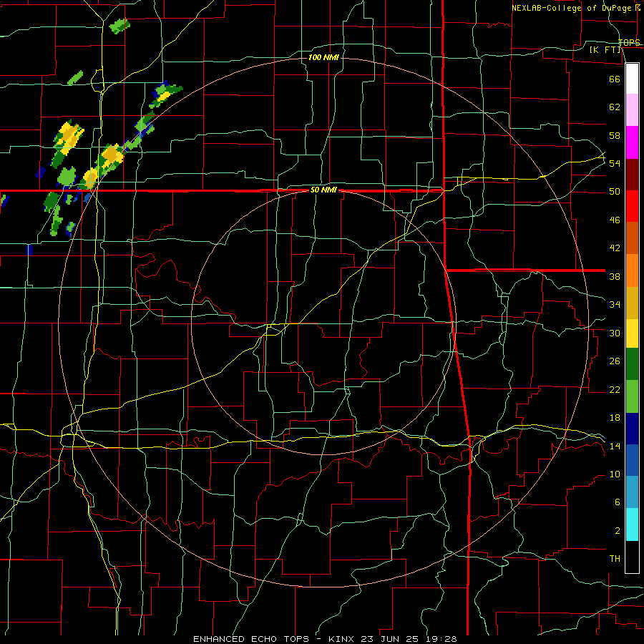Image resolution: width=644 pixels, height=644 pixels.
Task: Select the "NEXLAB-College of DuPage" credit text
Action: 571,8
